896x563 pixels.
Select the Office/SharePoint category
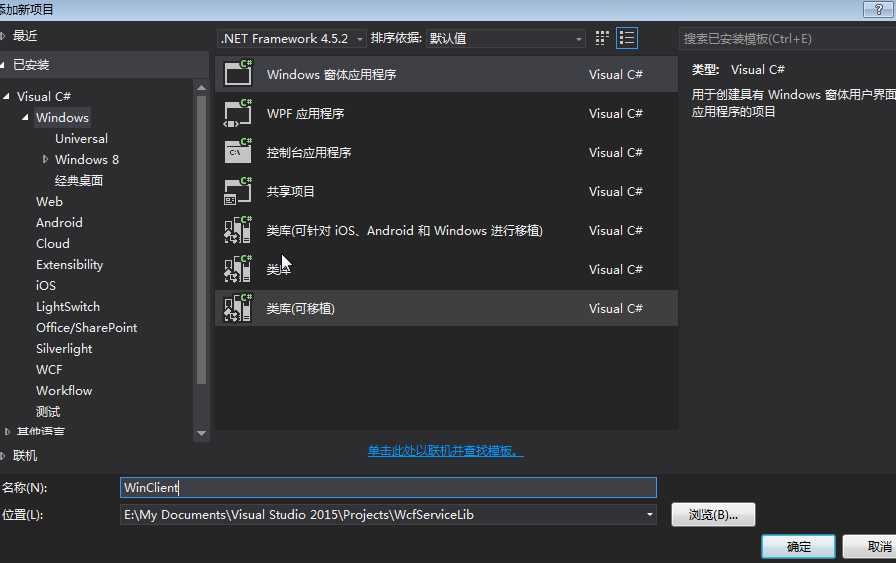point(86,328)
